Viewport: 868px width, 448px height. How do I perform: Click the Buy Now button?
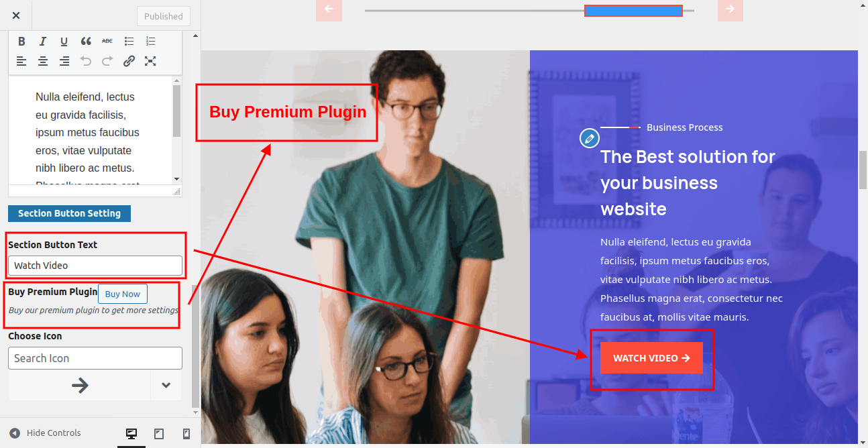(123, 294)
